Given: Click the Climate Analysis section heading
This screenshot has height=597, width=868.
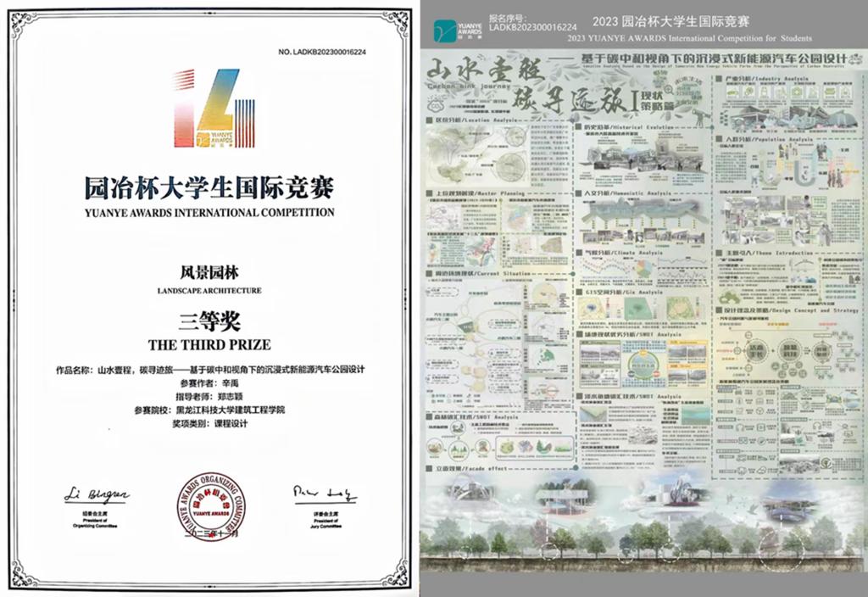Looking at the screenshot, I should click(622, 253).
